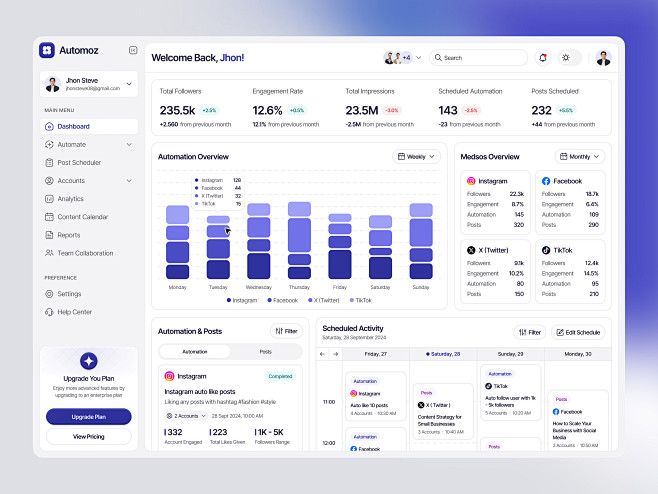
Task: Select Settings in the Preference menu
Action: (x=69, y=294)
